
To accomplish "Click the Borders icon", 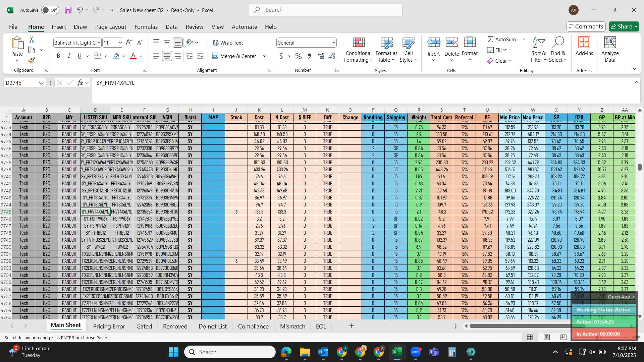I will pyautogui.click(x=98, y=56).
